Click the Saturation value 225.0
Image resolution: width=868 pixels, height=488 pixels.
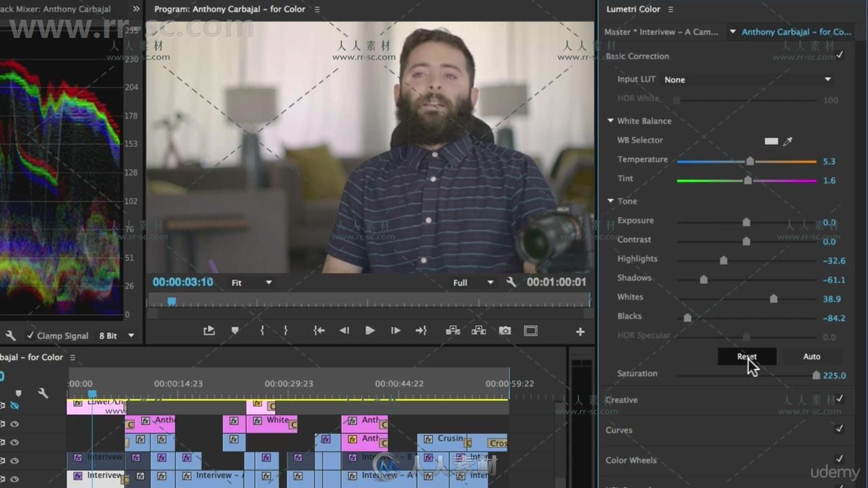pyautogui.click(x=834, y=375)
